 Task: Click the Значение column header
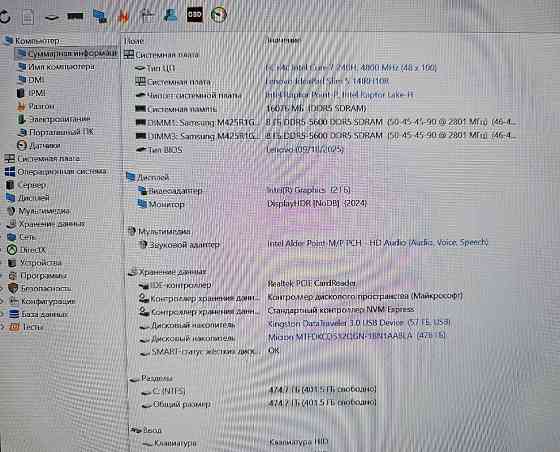click(x=284, y=40)
